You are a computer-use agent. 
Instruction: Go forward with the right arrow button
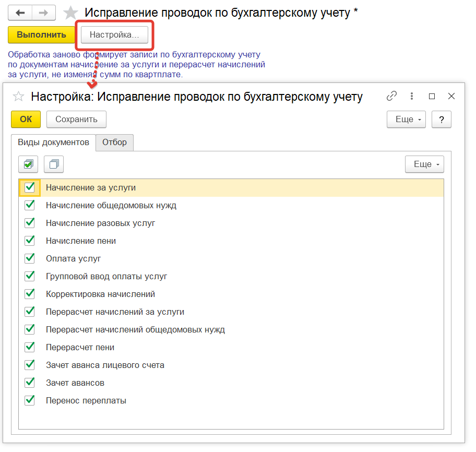[x=44, y=13]
